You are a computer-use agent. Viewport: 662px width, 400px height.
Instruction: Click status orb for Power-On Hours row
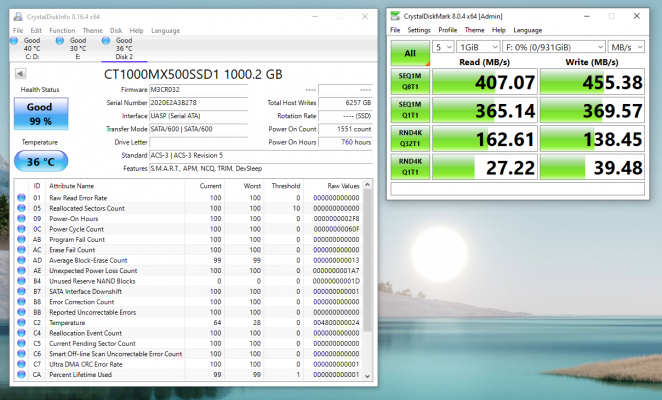pos(21,218)
